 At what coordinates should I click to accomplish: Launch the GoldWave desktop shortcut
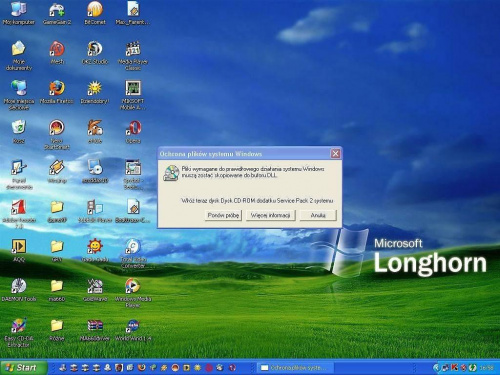(x=95, y=290)
